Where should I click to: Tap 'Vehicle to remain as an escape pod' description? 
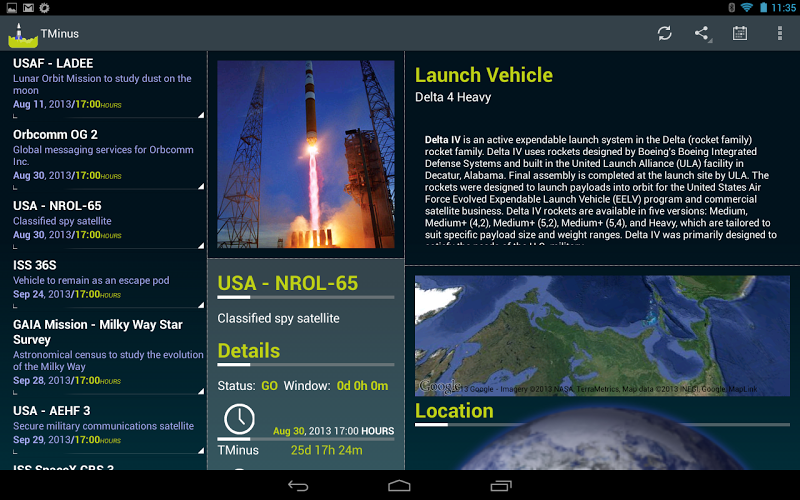point(91,281)
